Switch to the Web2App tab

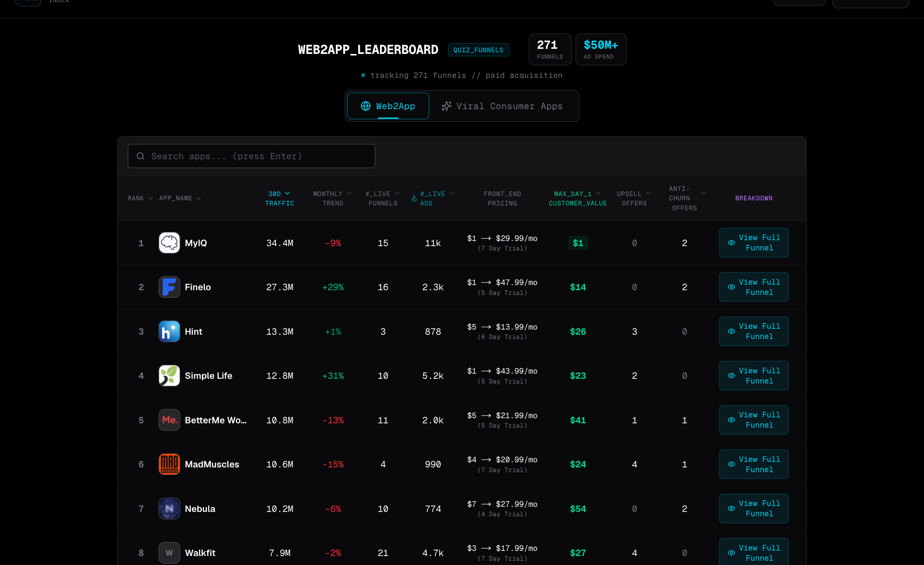pyautogui.click(x=388, y=106)
